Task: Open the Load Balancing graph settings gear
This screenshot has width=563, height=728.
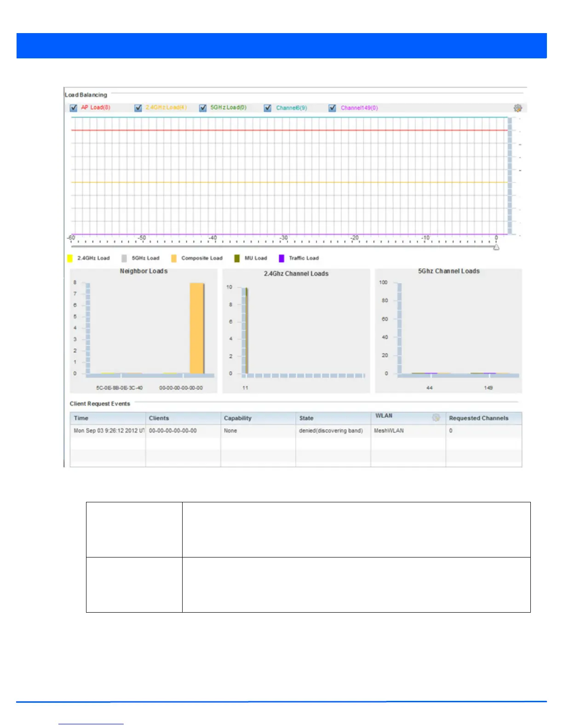Action: click(517, 108)
